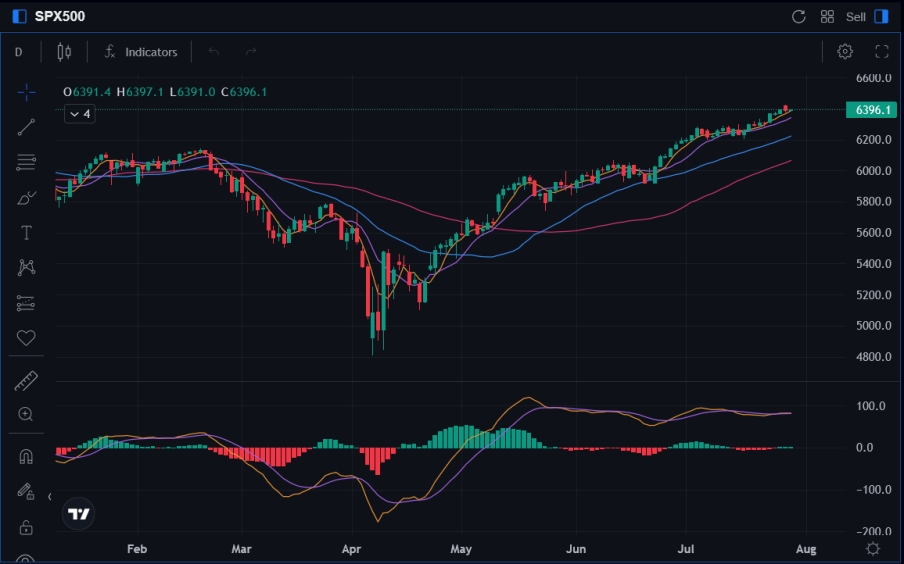Open chart settings gear
The image size is (904, 564).
(x=845, y=51)
